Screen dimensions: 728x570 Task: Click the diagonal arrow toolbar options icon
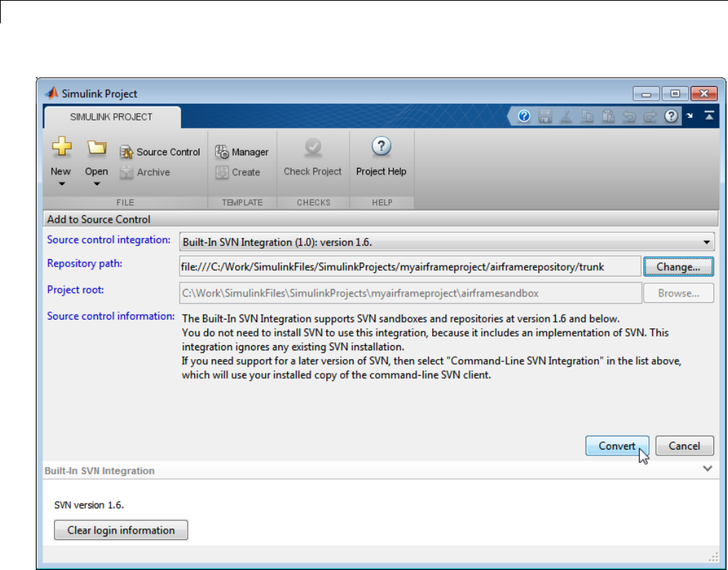(x=690, y=115)
